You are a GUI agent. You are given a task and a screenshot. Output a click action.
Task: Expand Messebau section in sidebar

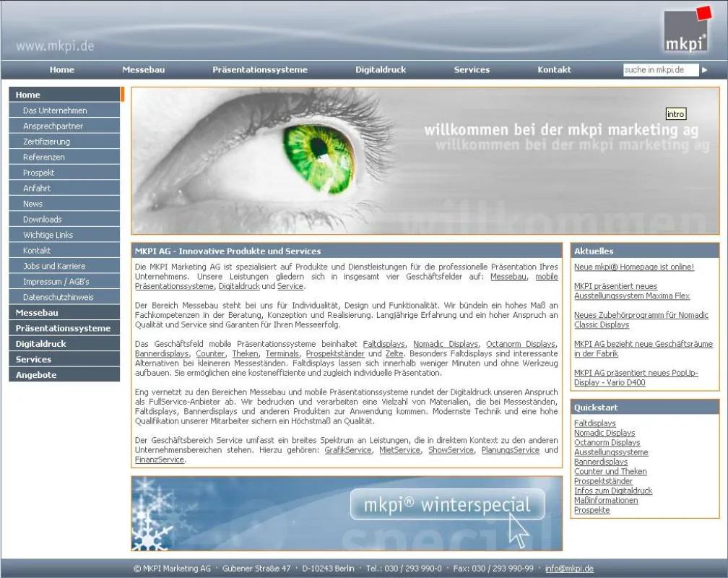[x=64, y=313]
